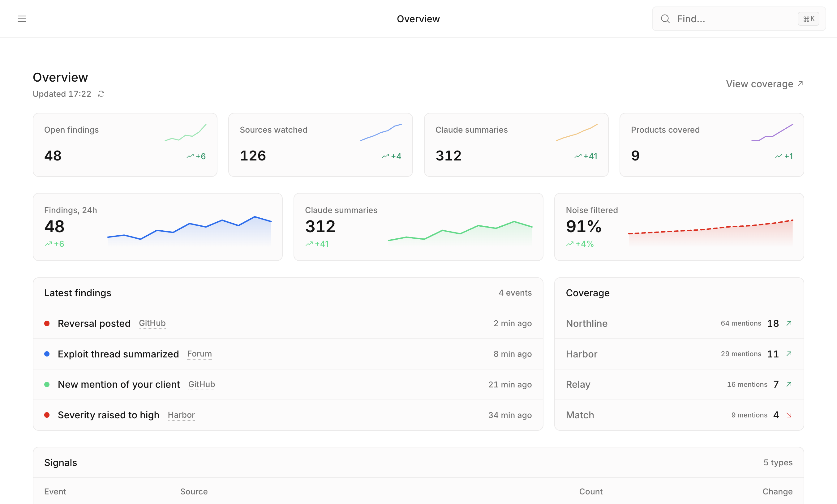Click the top Claude summaries orange sparkline

pos(577,132)
